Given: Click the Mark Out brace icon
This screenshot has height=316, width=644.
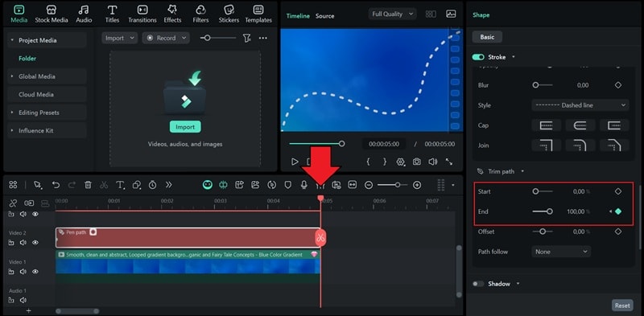Looking at the screenshot, I should (x=385, y=162).
